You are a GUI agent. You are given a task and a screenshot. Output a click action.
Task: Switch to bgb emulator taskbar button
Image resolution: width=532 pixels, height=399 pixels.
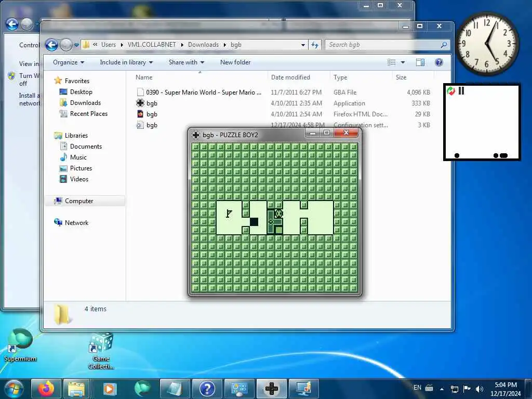pyautogui.click(x=271, y=389)
